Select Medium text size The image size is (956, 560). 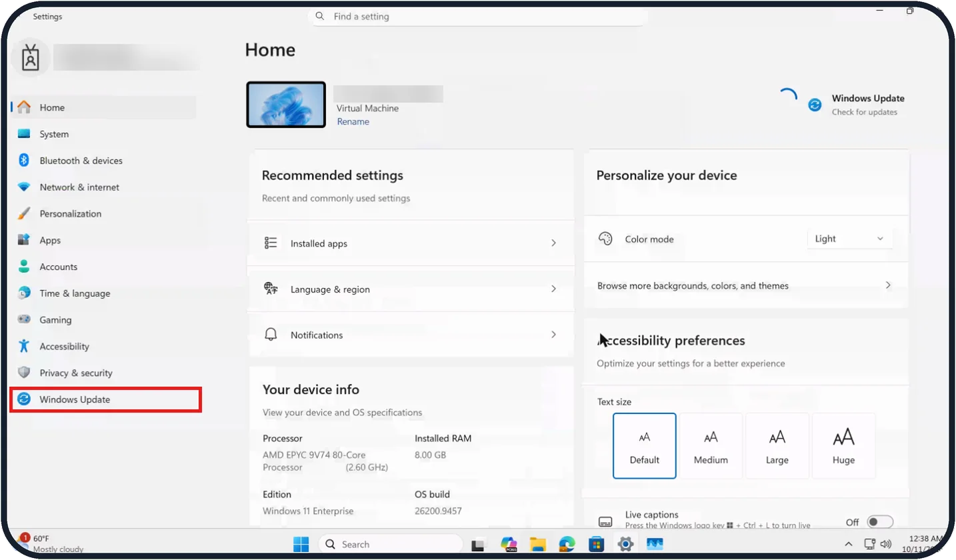click(x=711, y=446)
